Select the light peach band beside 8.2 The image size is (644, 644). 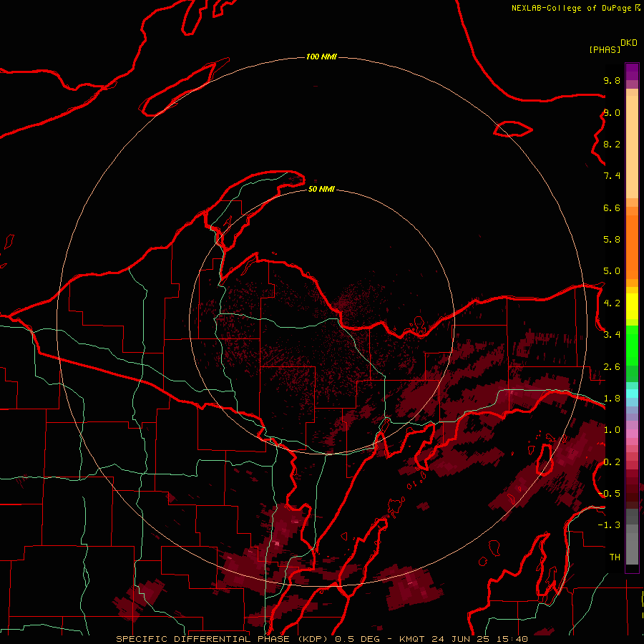point(632,147)
